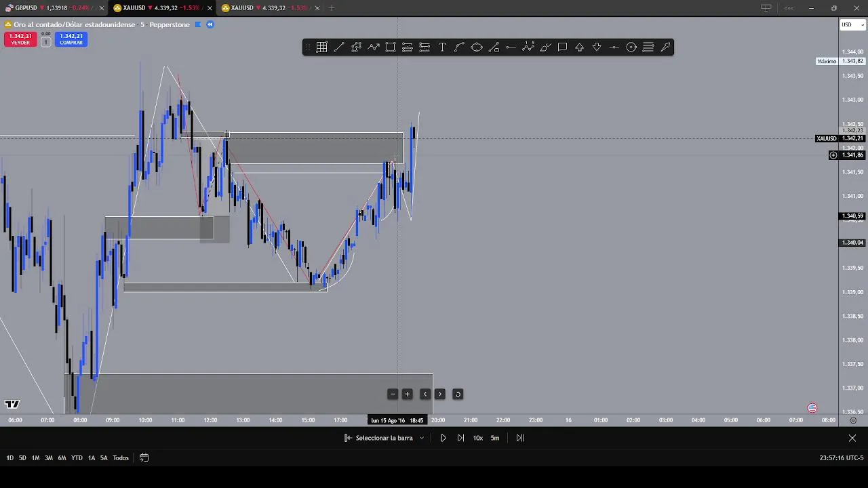This screenshot has width=868, height=488.
Task: Select the polyline zigzag path tool
Action: 374,47
